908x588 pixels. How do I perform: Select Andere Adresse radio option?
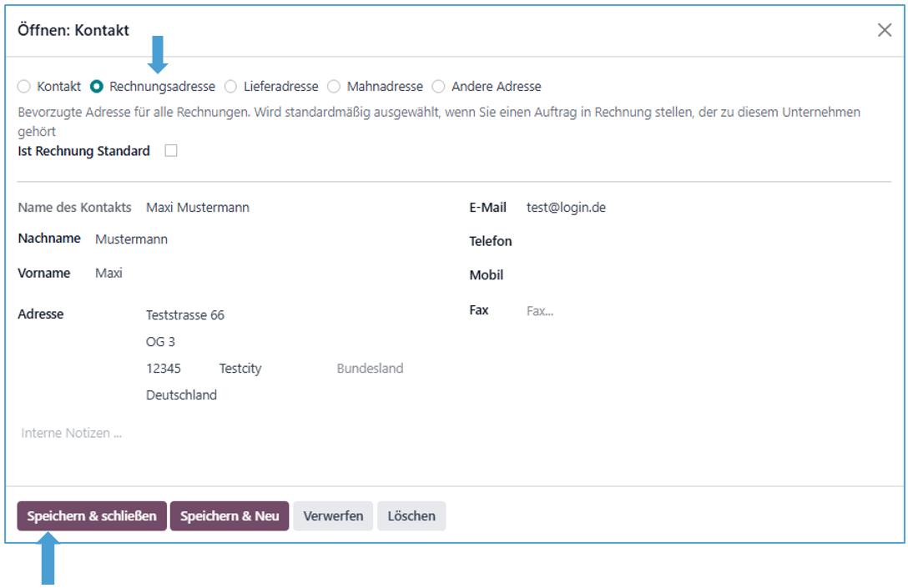pos(438,87)
